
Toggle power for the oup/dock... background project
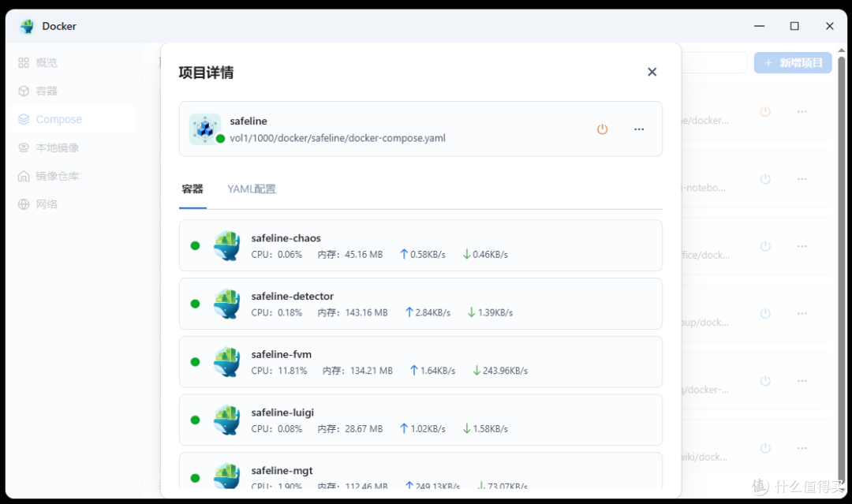point(765,313)
